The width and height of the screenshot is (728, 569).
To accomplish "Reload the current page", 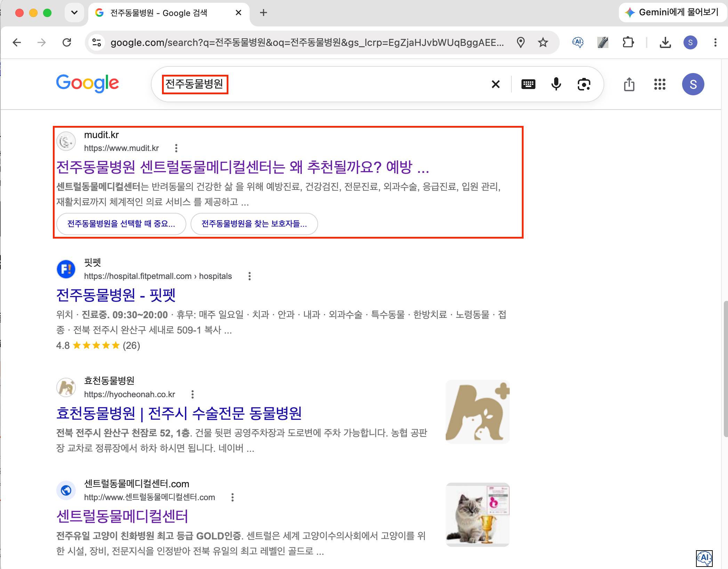I will 67,42.
